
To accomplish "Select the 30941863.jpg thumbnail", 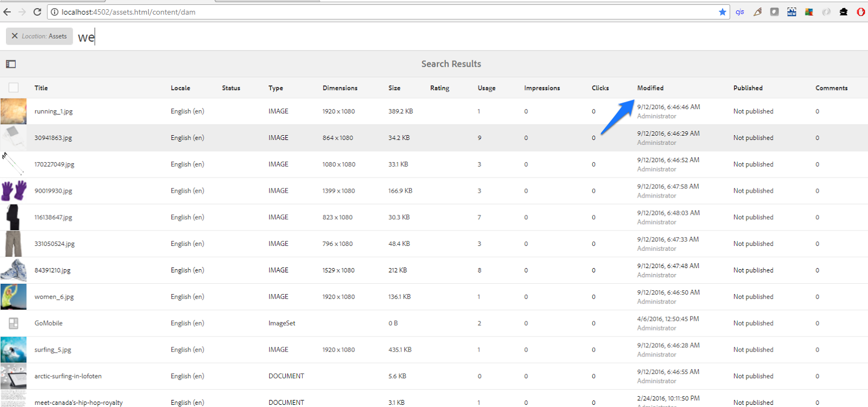I will click(x=14, y=138).
